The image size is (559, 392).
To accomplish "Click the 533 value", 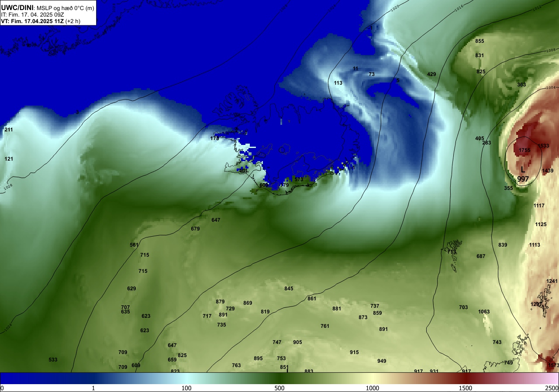I will click(53, 360).
